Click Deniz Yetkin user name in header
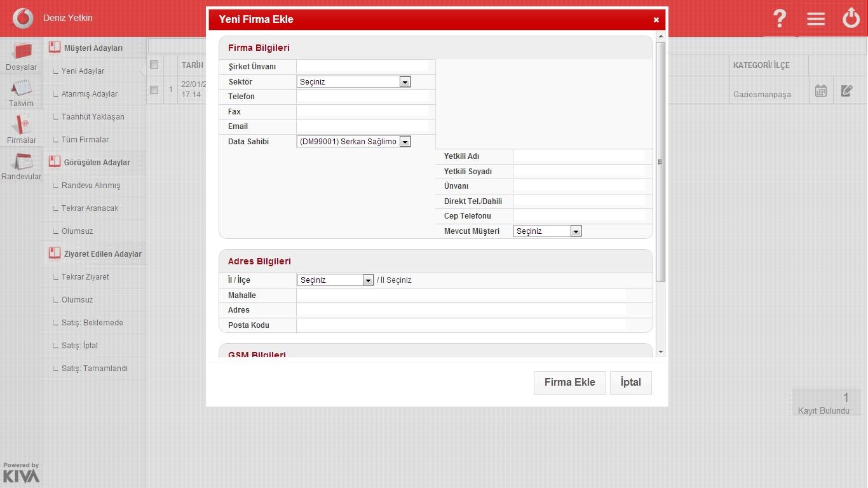The image size is (868, 488). 68,18
